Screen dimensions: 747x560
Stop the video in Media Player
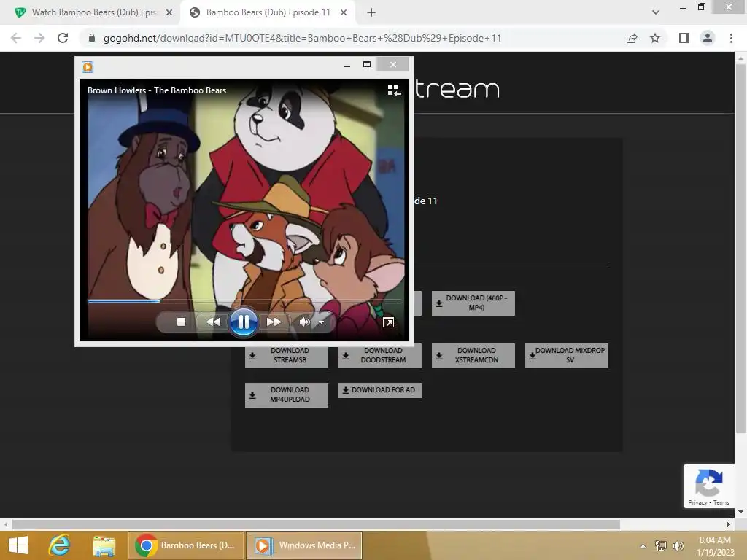(181, 322)
